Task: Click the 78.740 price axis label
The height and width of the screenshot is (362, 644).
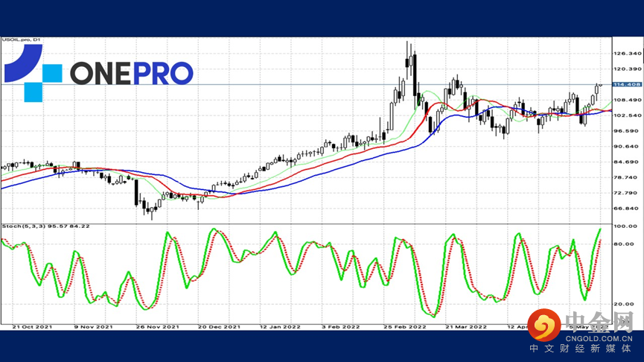Action: click(627, 177)
